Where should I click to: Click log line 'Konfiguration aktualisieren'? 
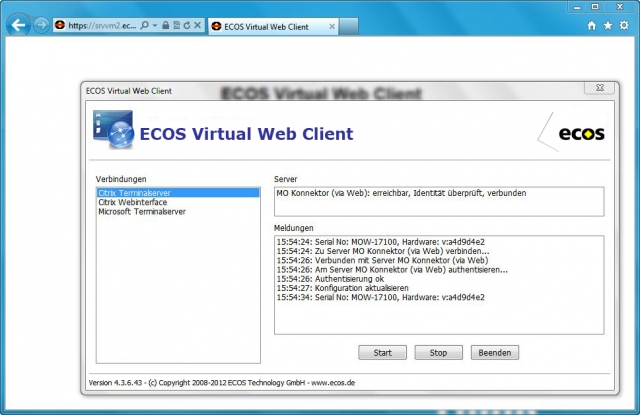[342, 288]
